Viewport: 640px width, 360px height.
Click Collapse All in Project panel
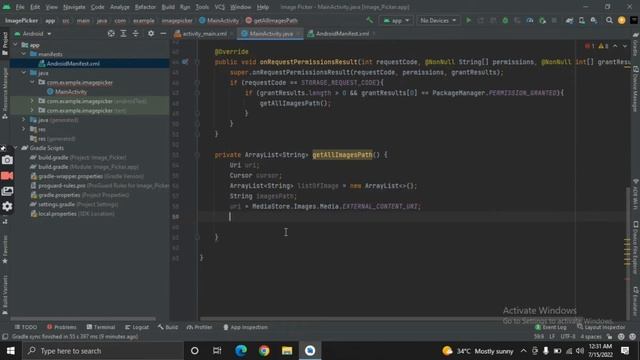(x=136, y=34)
